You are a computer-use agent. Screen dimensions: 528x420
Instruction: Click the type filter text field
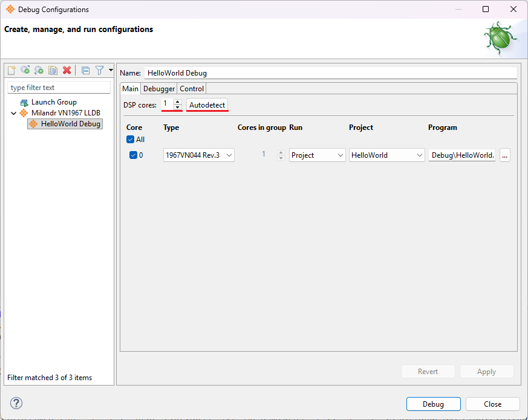click(x=59, y=88)
